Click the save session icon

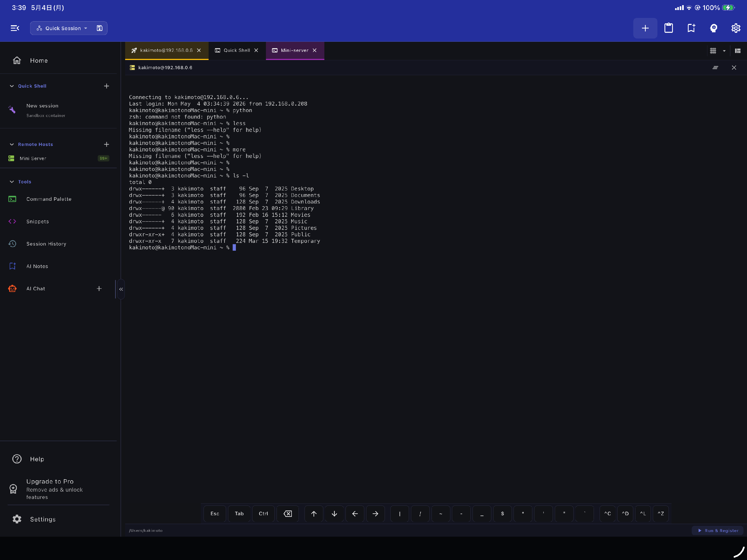click(x=99, y=28)
